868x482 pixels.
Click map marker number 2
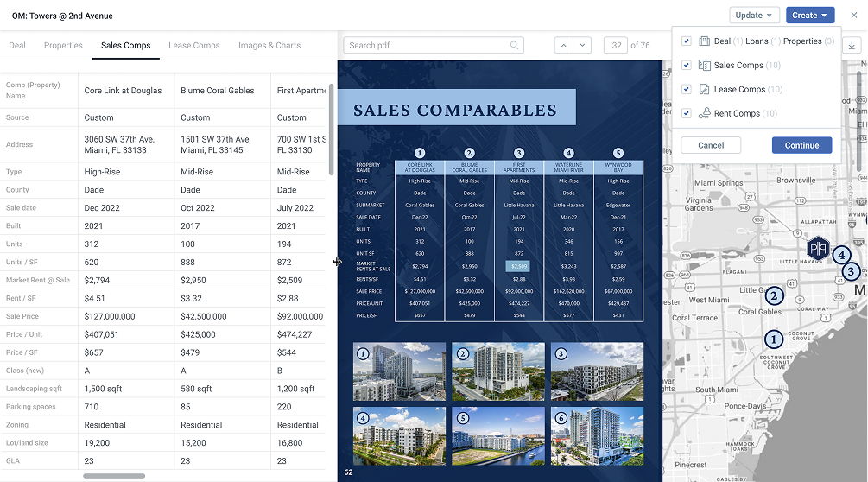point(775,296)
